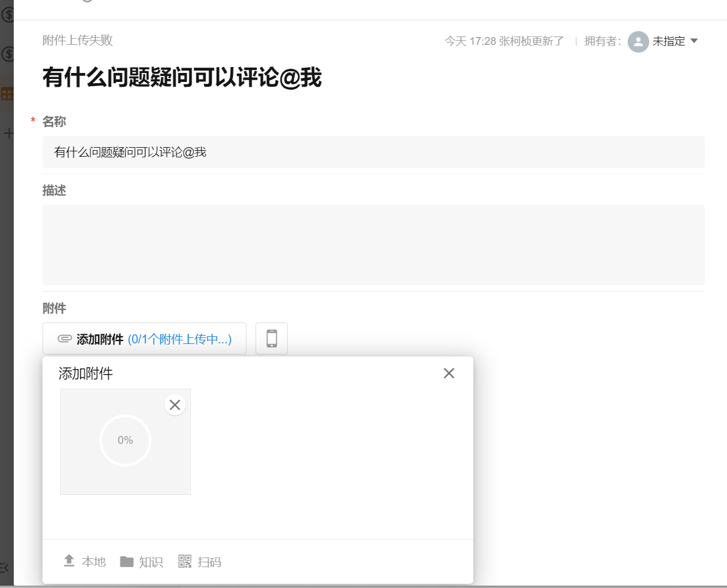727x588 pixels.
Task: Upload from 本地 local files
Action: tap(84, 561)
